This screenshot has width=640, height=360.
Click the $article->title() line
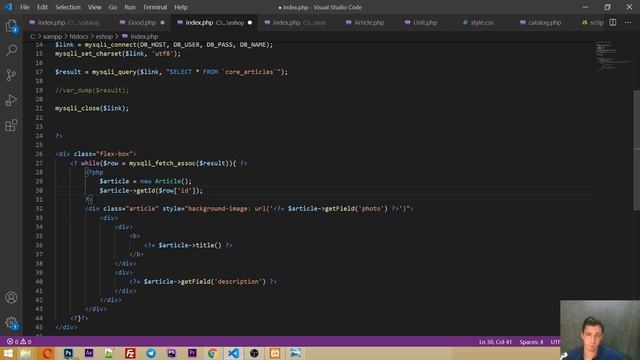click(188, 245)
